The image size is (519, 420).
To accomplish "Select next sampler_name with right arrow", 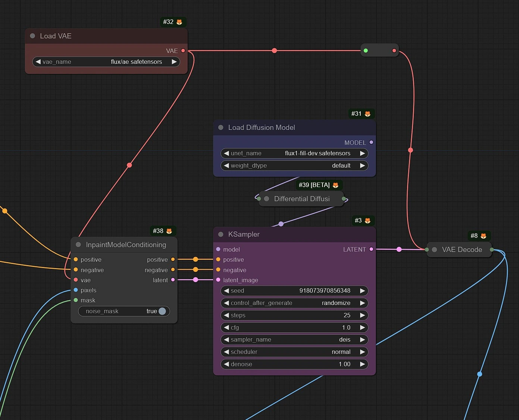I will pyautogui.click(x=362, y=339).
